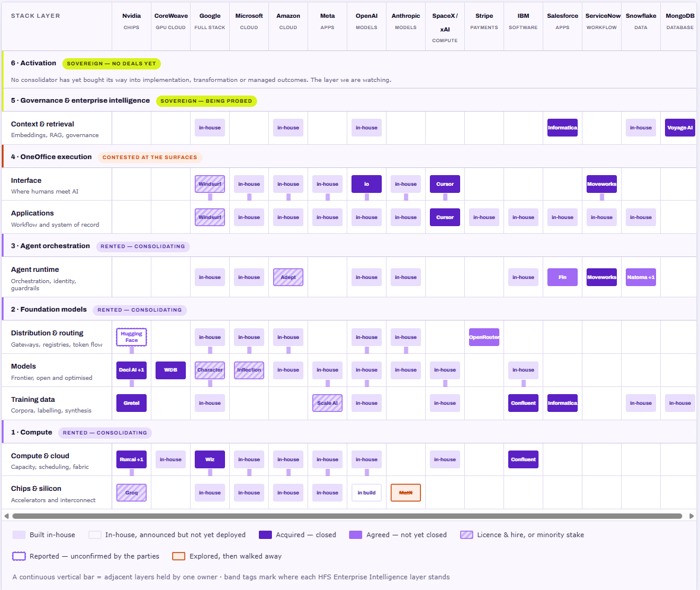The height and width of the screenshot is (590, 700).
Task: Click the 'SOVEREIGN — BEING PROBED' tag
Action: pos(206,101)
